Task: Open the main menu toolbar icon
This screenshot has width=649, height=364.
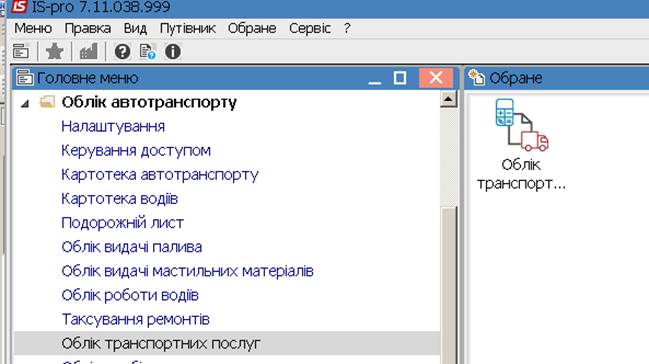Action: click(x=21, y=52)
